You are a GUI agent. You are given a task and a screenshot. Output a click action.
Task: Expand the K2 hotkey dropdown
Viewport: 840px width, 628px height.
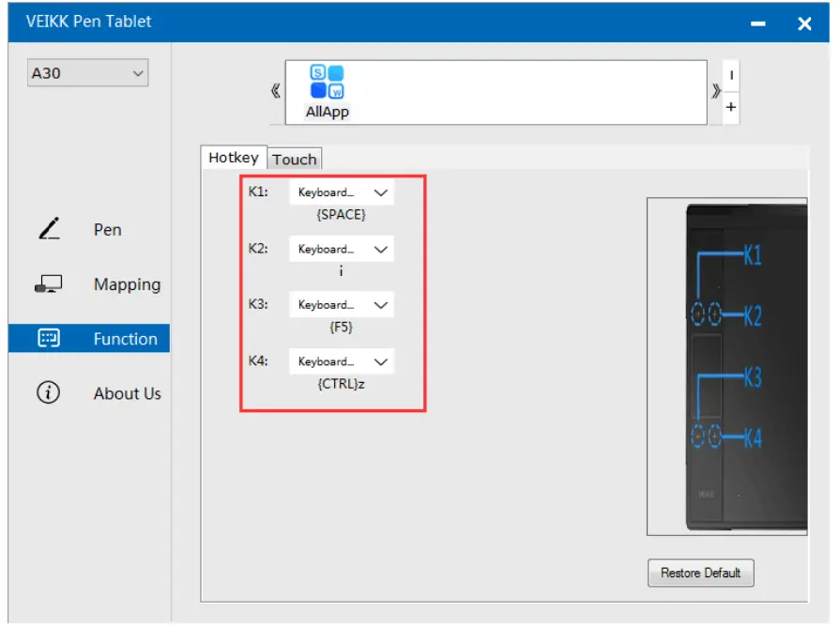click(x=341, y=250)
